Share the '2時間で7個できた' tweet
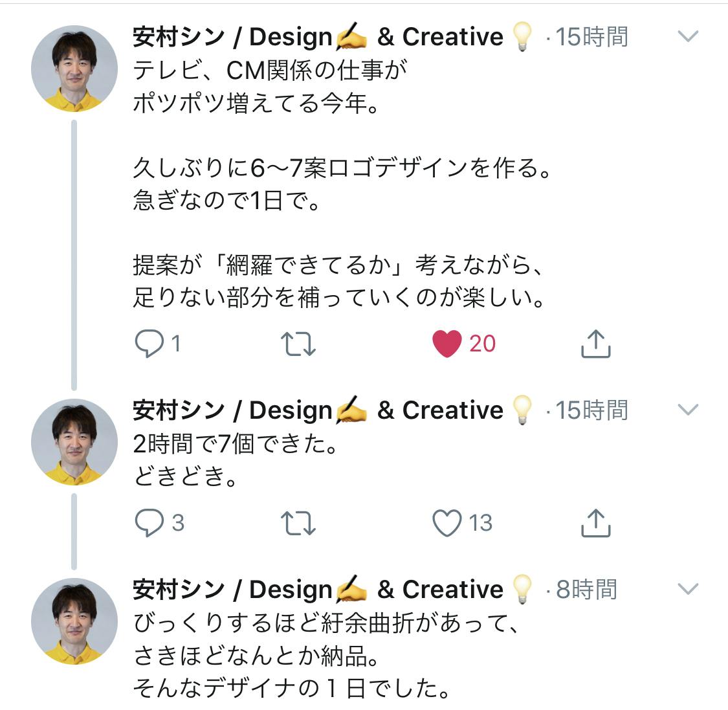The width and height of the screenshot is (728, 710). [x=595, y=523]
